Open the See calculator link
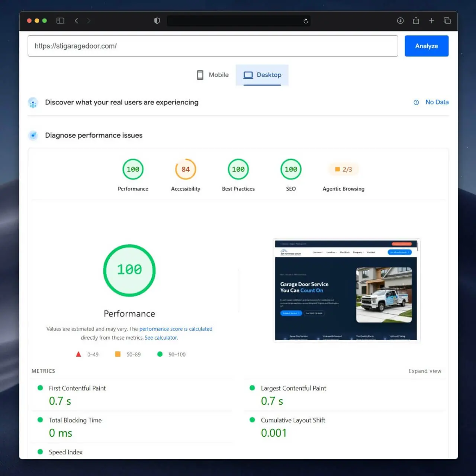 161,338
